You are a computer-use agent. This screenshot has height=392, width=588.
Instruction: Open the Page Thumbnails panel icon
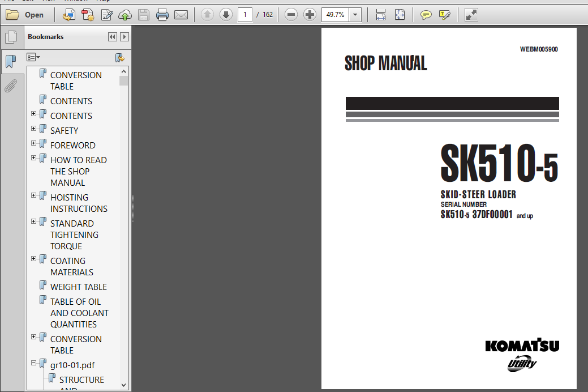(11, 37)
